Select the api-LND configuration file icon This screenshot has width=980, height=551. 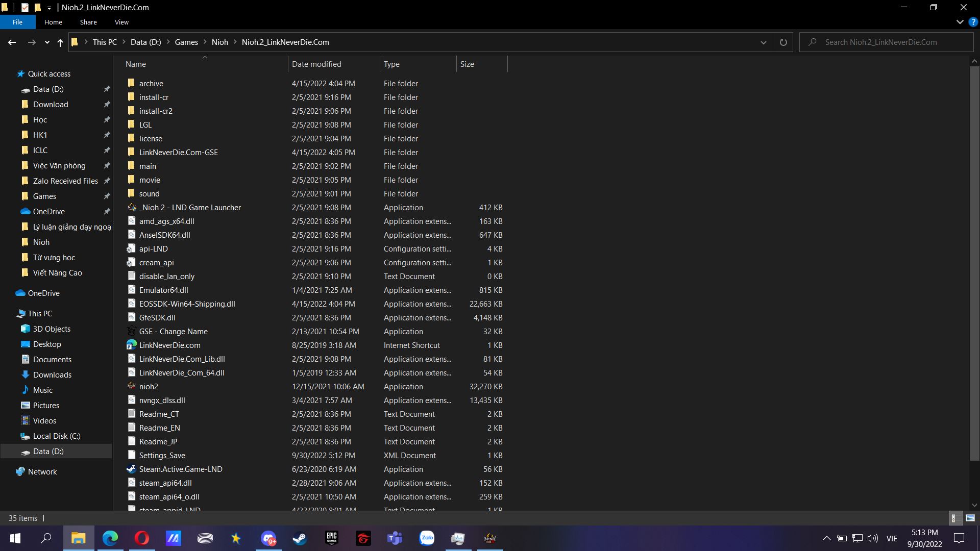click(x=131, y=248)
